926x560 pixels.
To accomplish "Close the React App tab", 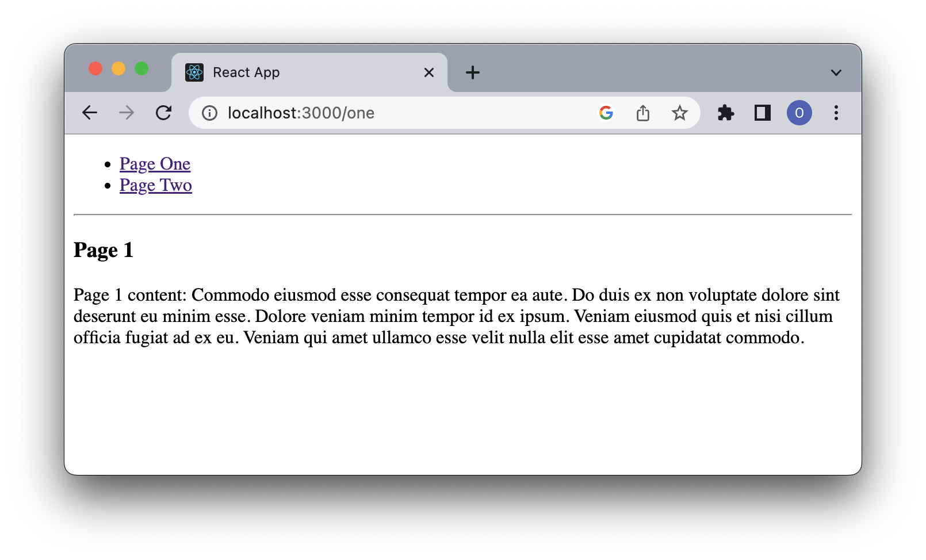I will point(429,72).
